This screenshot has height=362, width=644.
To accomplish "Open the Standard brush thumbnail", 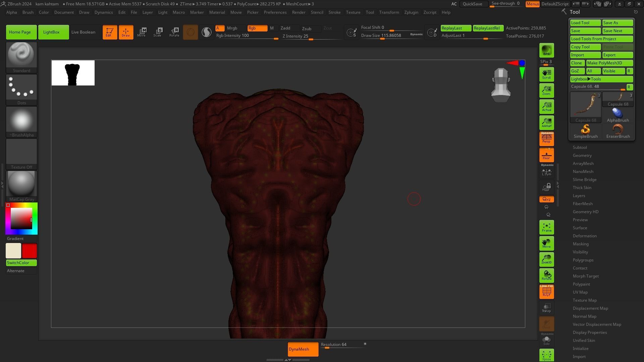I will (x=21, y=55).
